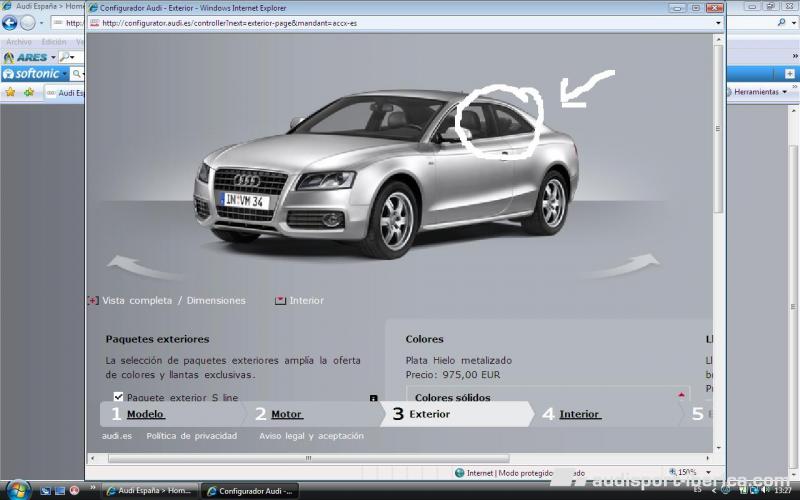The height and width of the screenshot is (500, 800).
Task: Click the Configurador address bar URL
Action: click(229, 23)
